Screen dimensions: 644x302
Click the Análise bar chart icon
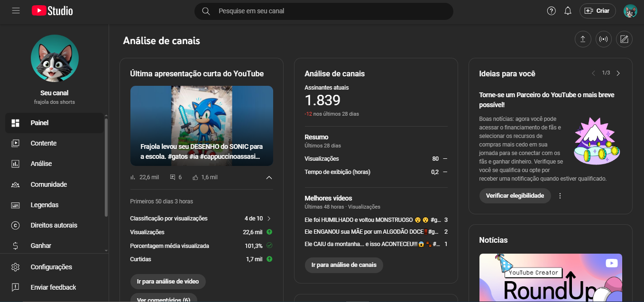[16, 164]
